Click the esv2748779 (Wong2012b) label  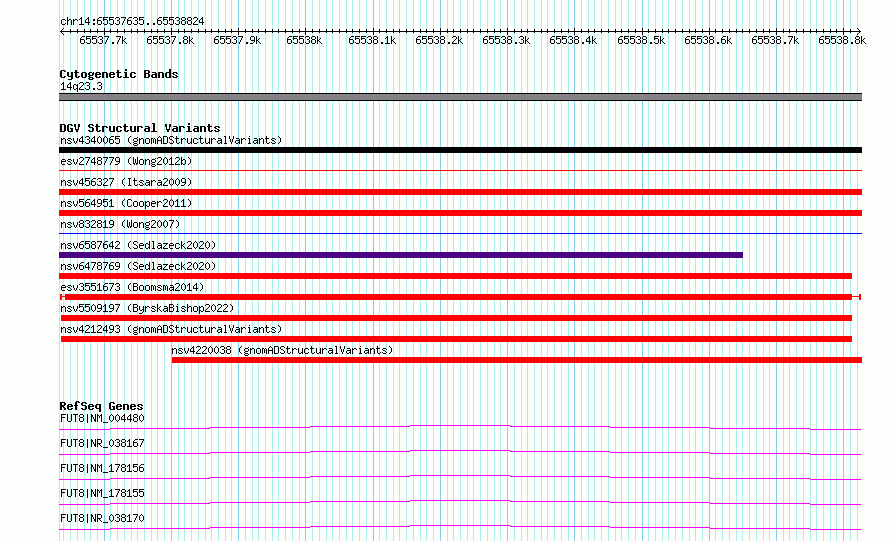126,161
